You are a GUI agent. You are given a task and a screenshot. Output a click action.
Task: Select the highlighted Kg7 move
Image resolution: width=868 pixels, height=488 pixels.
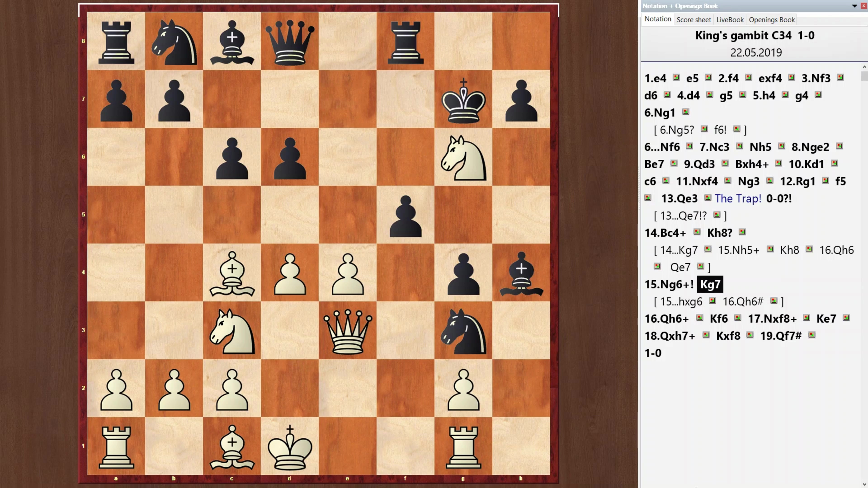pyautogui.click(x=710, y=284)
